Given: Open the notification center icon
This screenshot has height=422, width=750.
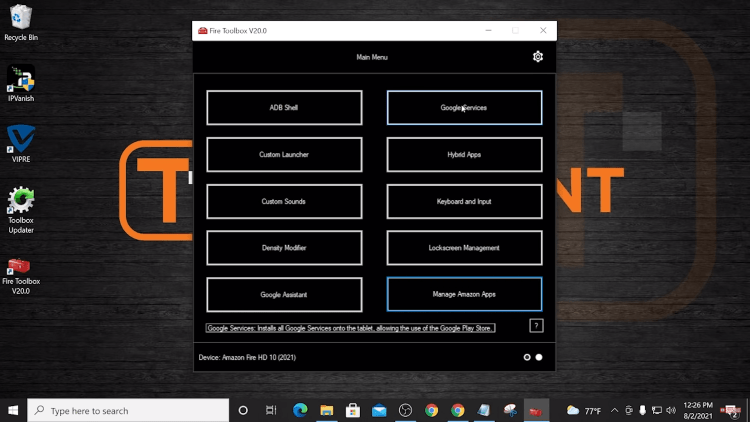Looking at the screenshot, I should pyautogui.click(x=730, y=411).
